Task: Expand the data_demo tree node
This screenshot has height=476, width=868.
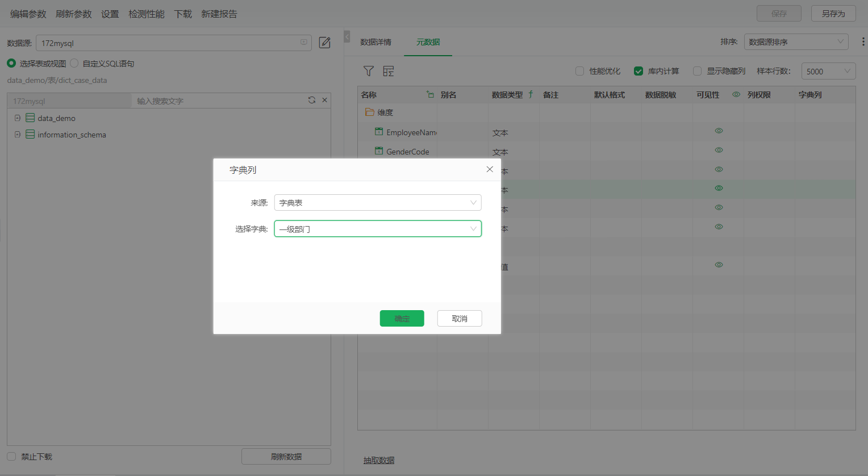Action: coord(18,118)
